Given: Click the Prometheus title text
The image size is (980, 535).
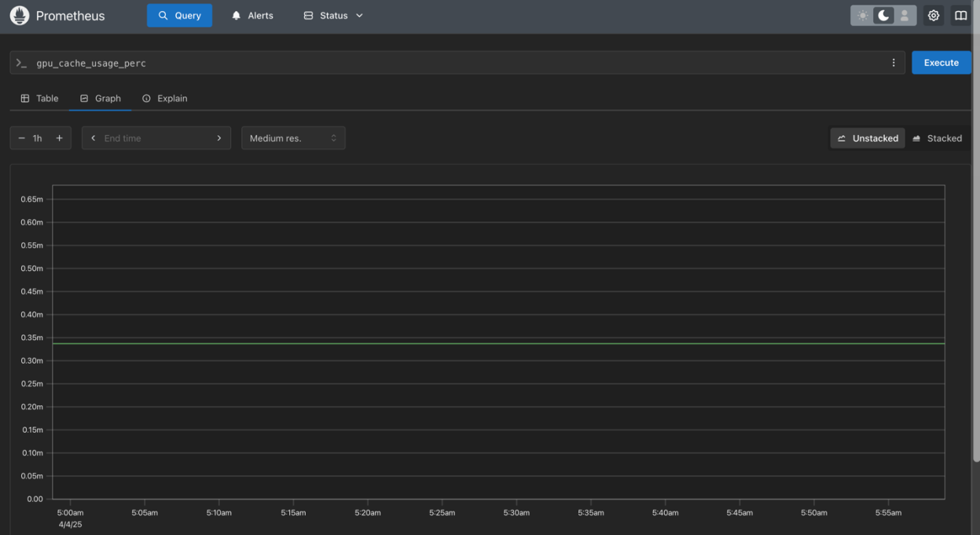Looking at the screenshot, I should tap(70, 16).
